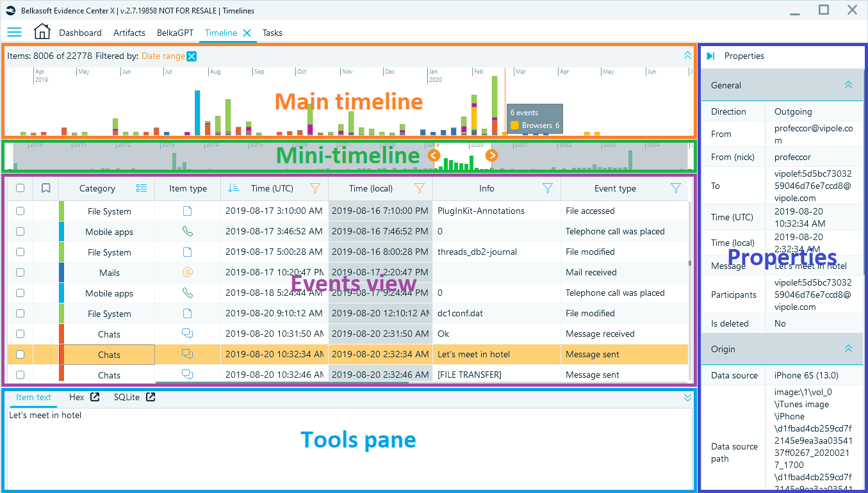Image resolution: width=868 pixels, height=493 pixels.
Task: Open the Time (local) column filter
Action: tap(420, 188)
